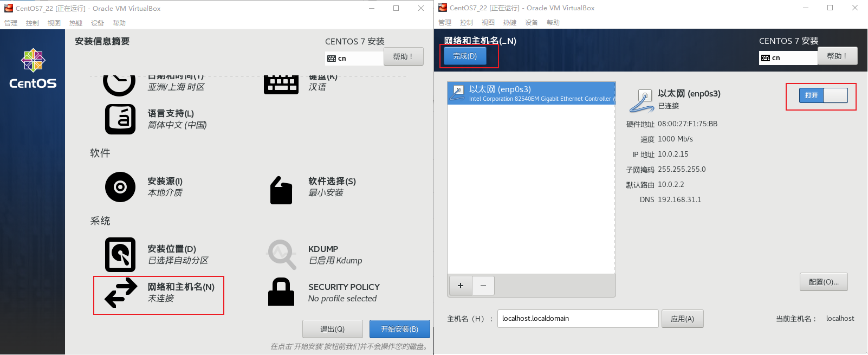This screenshot has width=868, height=355.
Task: Click the hostname field localhost.localdomain
Action: tap(578, 319)
